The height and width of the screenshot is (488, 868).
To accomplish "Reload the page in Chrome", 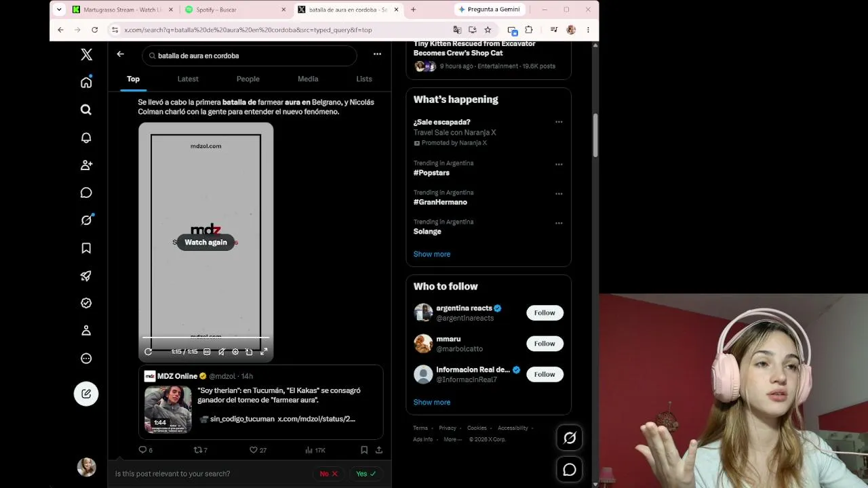I will (94, 30).
